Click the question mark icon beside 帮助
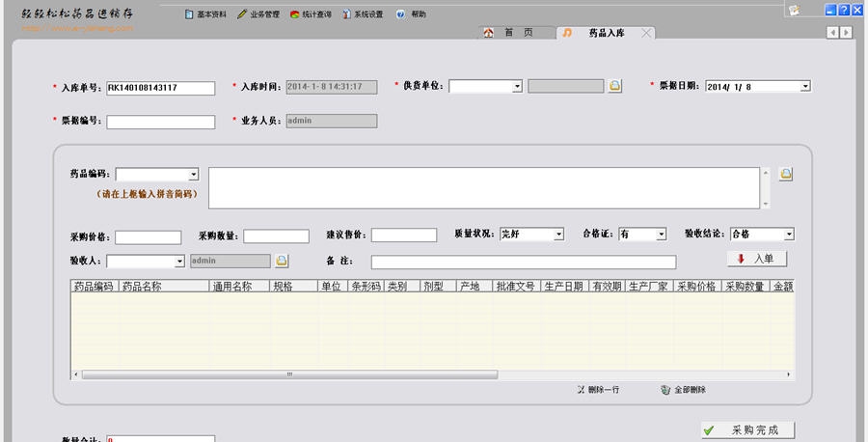Viewport: 868px width, 442px height. [400, 14]
